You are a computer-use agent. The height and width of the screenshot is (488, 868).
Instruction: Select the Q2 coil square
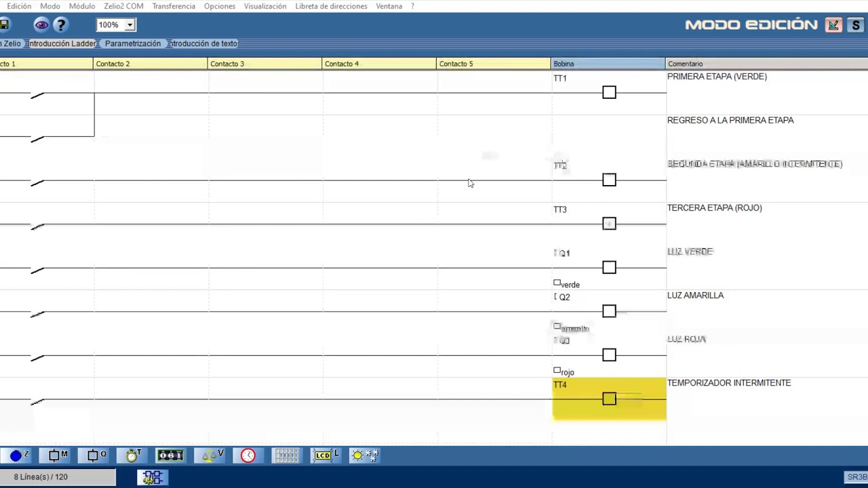tap(609, 311)
